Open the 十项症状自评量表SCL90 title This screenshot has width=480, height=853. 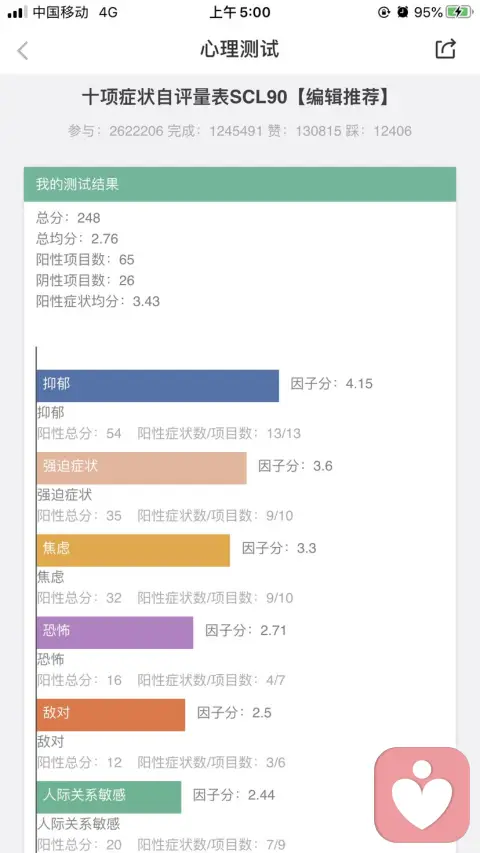click(236, 97)
